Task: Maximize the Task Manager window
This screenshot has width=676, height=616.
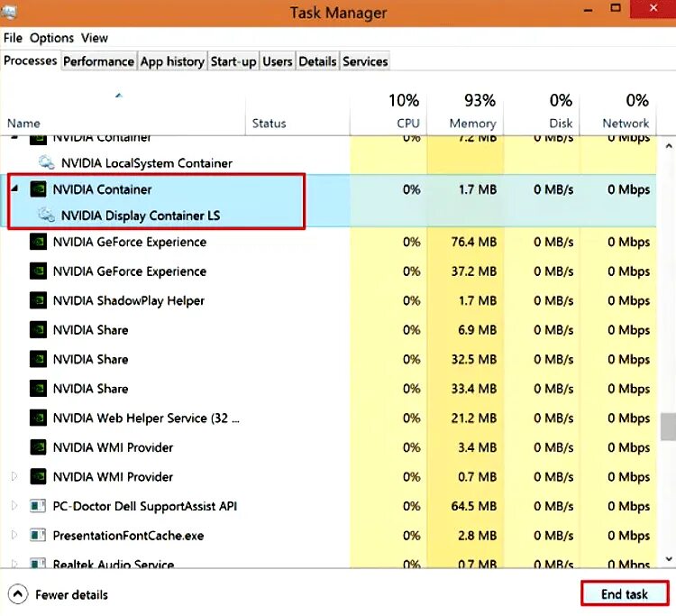Action: 616,8
